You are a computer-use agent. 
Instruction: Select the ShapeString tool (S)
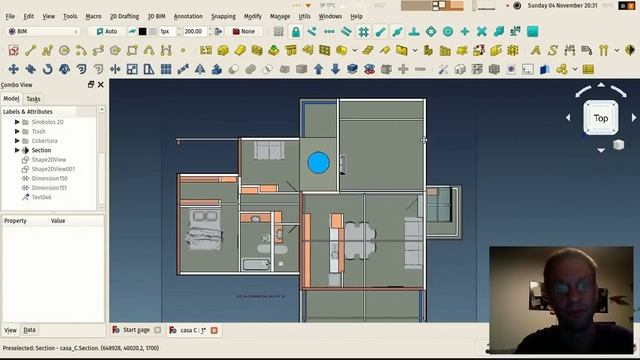553,50
